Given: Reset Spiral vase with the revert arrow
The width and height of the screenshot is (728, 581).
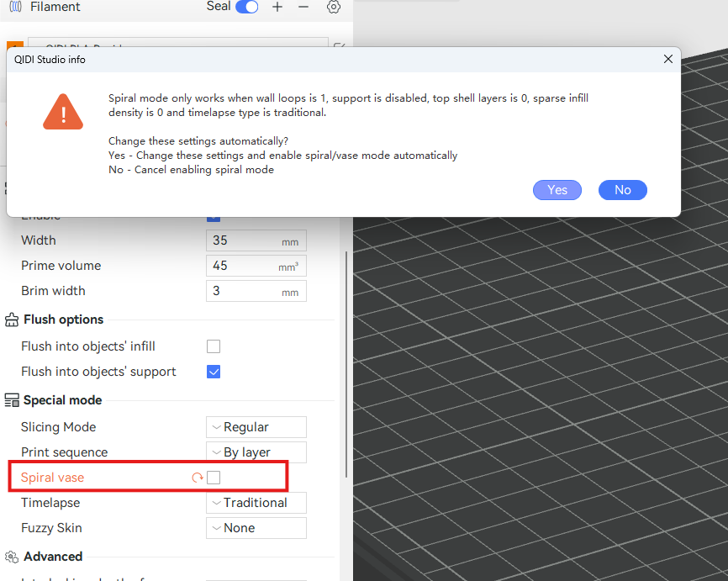Looking at the screenshot, I should [198, 478].
